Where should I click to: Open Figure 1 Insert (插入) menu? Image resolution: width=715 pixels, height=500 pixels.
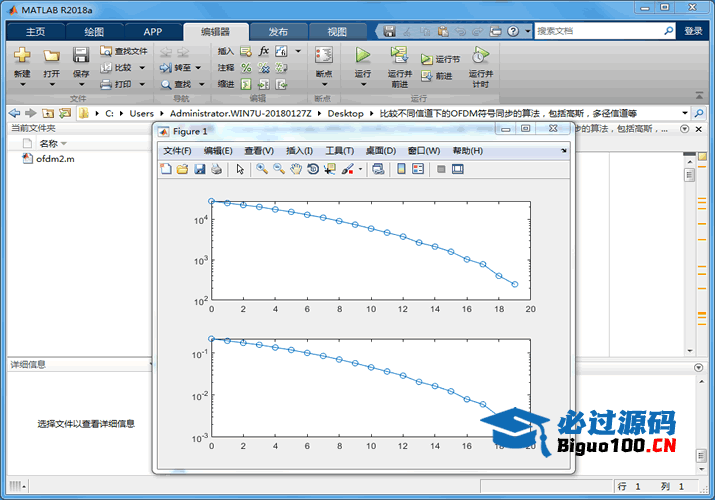pyautogui.click(x=299, y=151)
